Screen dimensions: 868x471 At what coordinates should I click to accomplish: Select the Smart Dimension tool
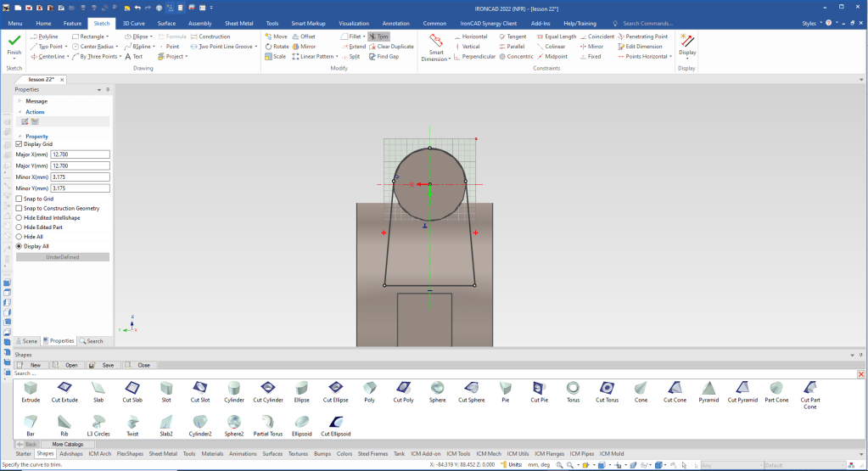[436, 42]
